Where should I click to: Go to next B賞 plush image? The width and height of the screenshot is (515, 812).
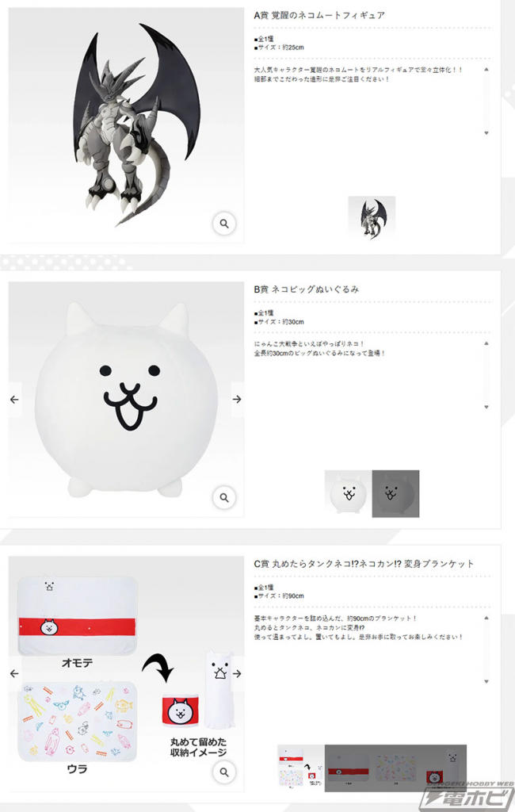(x=237, y=400)
